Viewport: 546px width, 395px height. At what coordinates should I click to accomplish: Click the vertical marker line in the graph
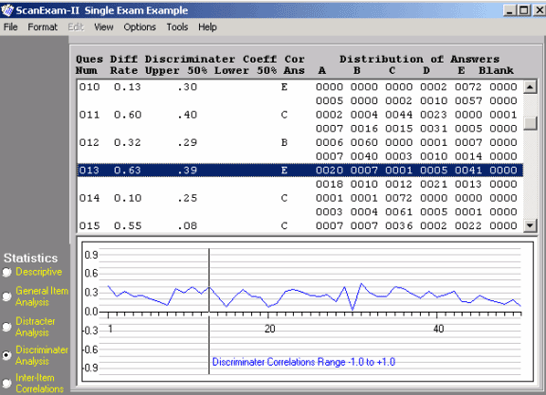pos(209,311)
